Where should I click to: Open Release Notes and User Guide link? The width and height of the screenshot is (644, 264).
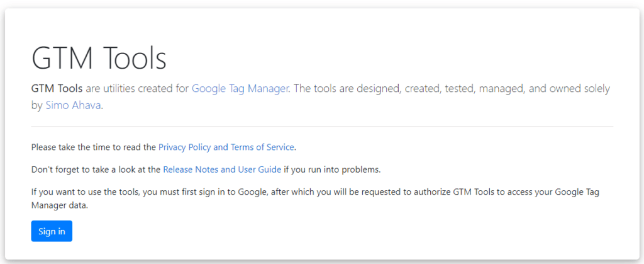click(x=222, y=169)
